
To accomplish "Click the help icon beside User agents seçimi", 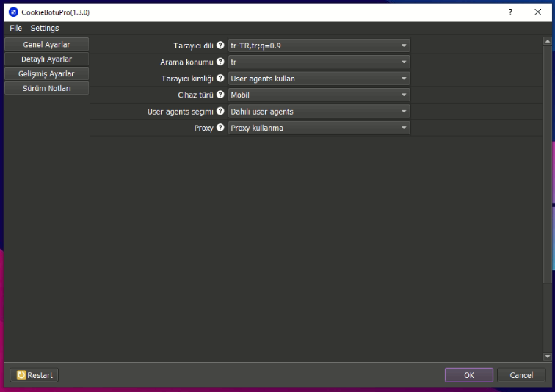I will [220, 112].
